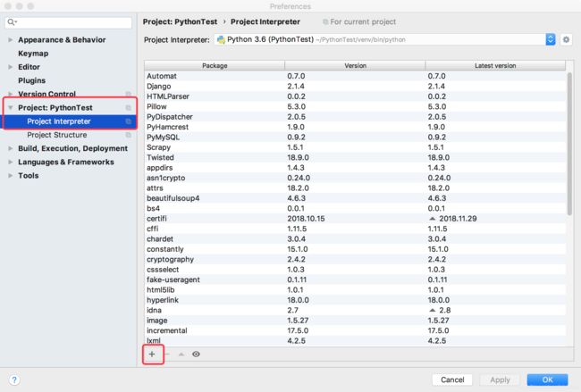Select the attrs package row
This screenshot has height=392, width=581.
coord(355,188)
